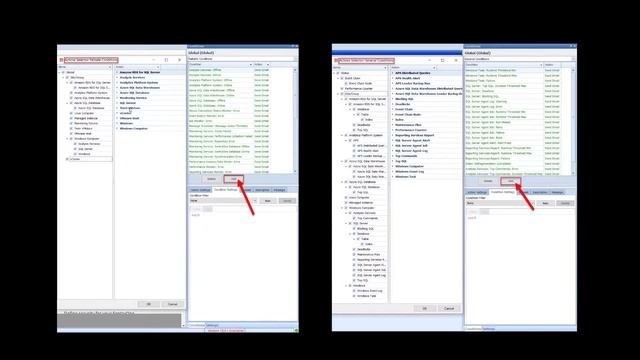Click Delete beside Add in left-hand screenshot

click(x=211, y=179)
